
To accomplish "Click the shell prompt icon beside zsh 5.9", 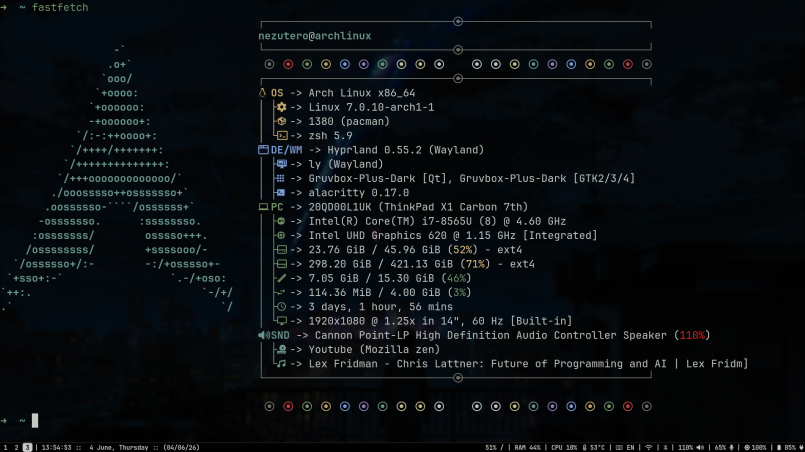I will (x=282, y=136).
